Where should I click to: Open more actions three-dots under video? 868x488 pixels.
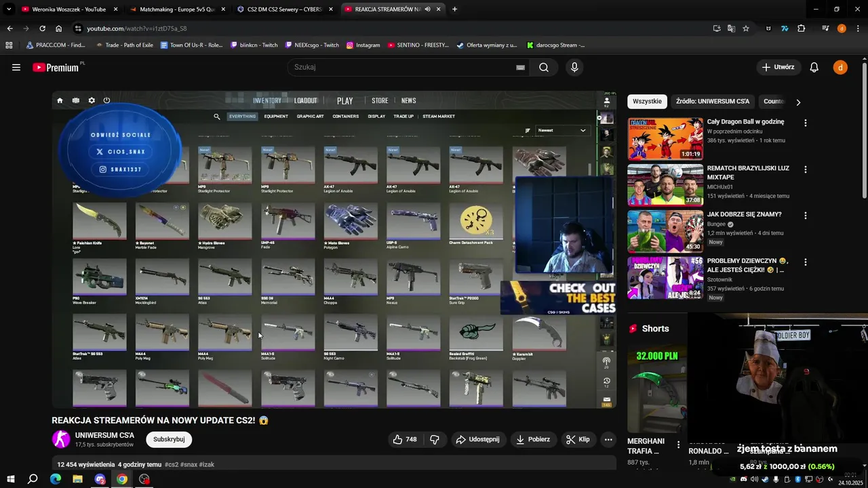(608, 439)
